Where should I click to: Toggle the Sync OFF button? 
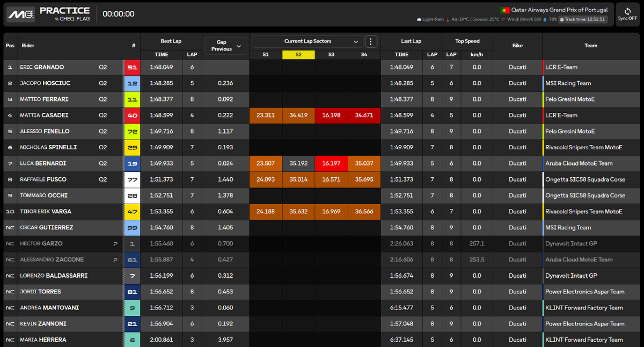627,14
